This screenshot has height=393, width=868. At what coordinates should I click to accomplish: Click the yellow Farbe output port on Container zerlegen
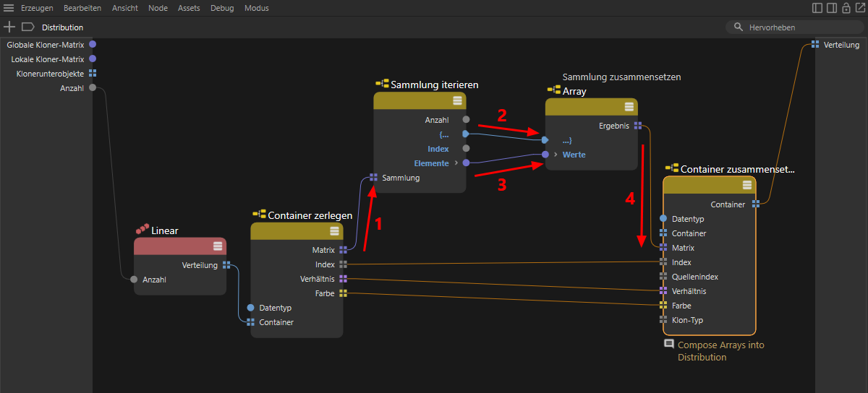tap(343, 293)
